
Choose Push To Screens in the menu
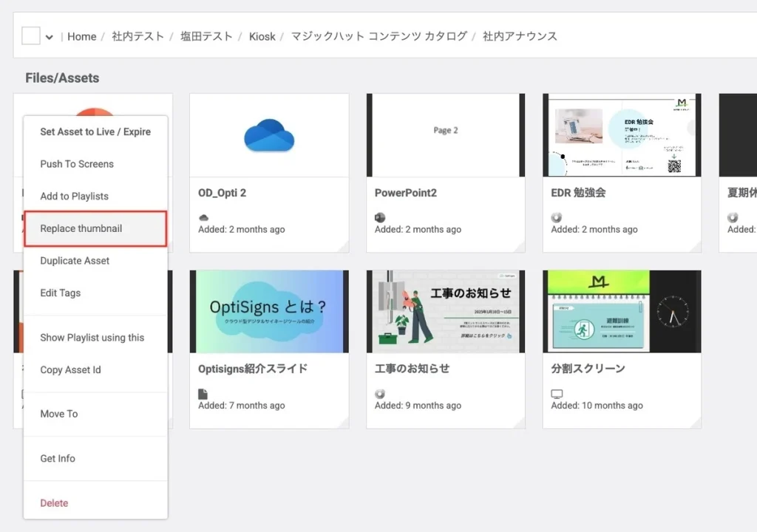pyautogui.click(x=77, y=164)
